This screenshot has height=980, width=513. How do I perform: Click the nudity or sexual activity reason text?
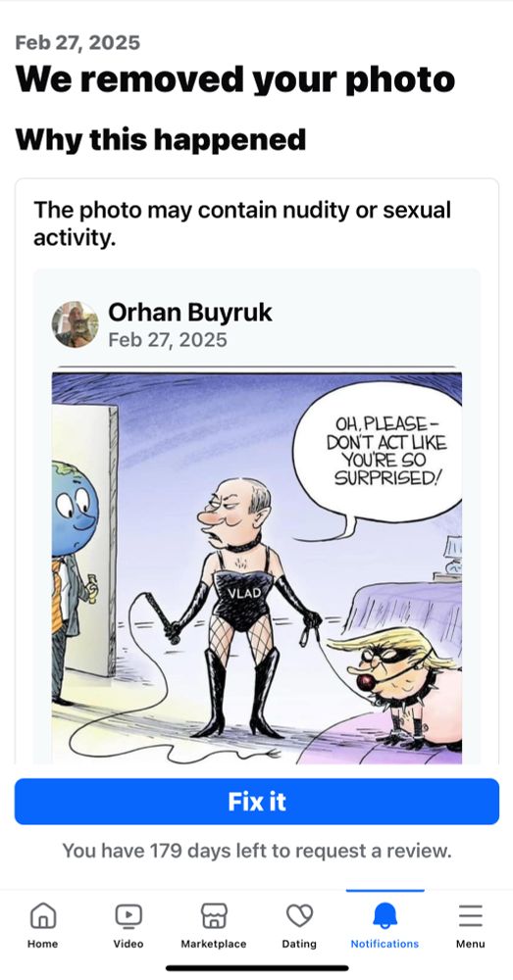pyautogui.click(x=242, y=223)
